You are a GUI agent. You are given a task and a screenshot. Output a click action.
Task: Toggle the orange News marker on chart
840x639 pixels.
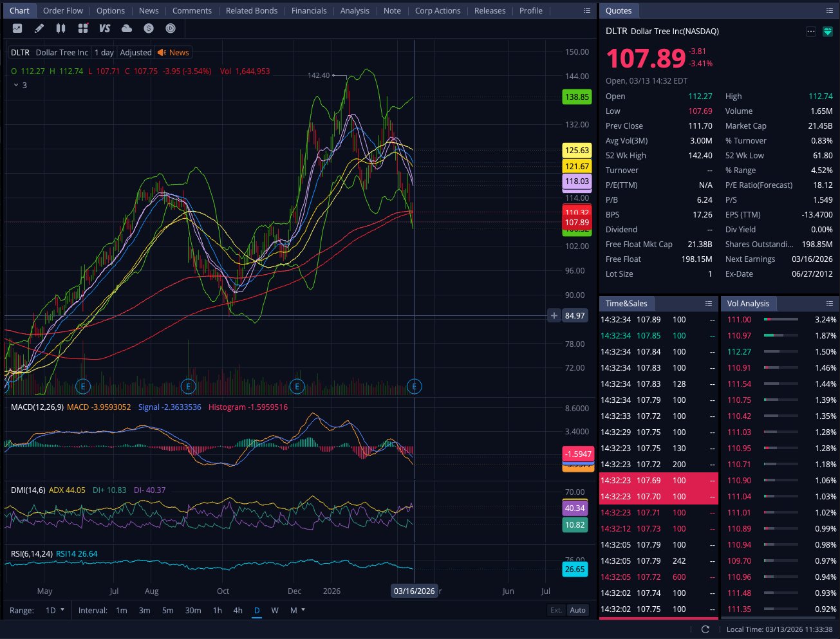tap(173, 53)
